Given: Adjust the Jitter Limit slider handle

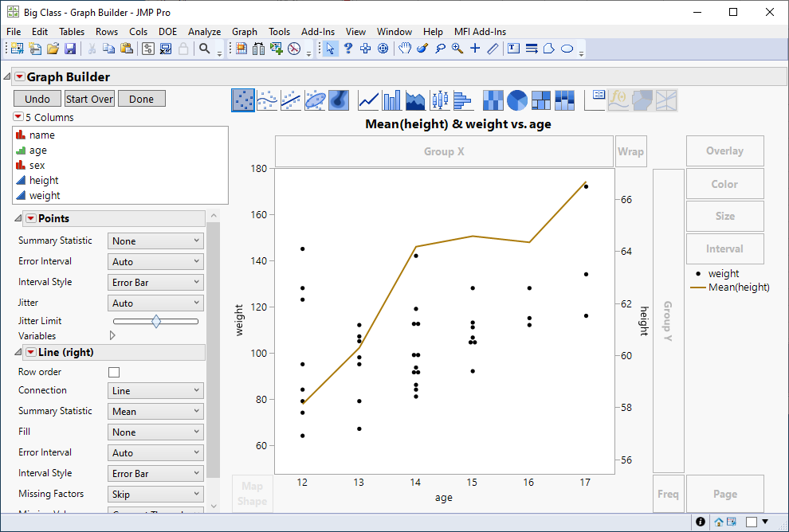Looking at the screenshot, I should pyautogui.click(x=156, y=321).
